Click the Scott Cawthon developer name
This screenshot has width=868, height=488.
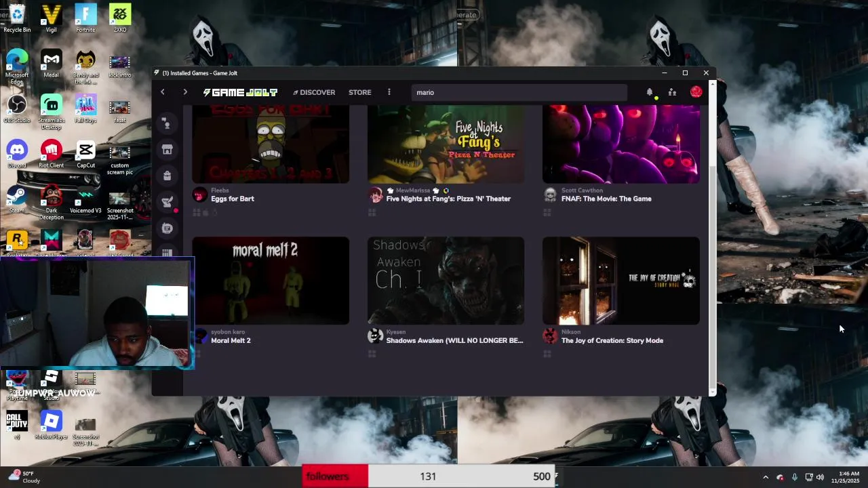point(582,190)
